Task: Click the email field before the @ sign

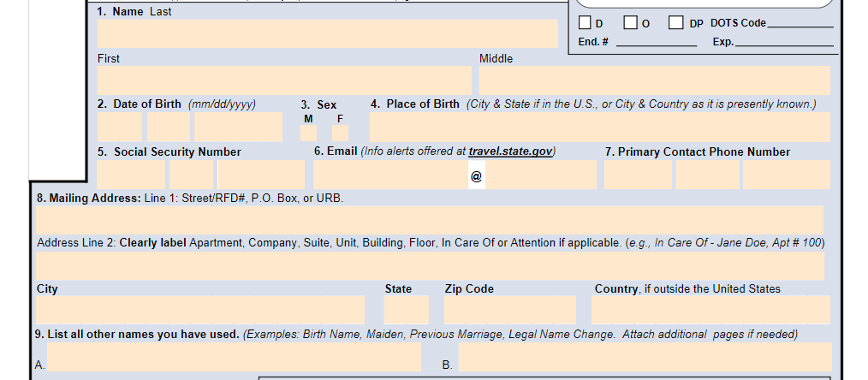Action: pyautogui.click(x=391, y=175)
